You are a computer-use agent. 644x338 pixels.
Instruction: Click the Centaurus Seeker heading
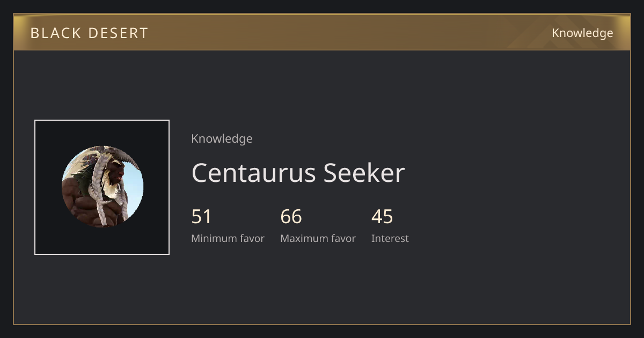click(298, 173)
